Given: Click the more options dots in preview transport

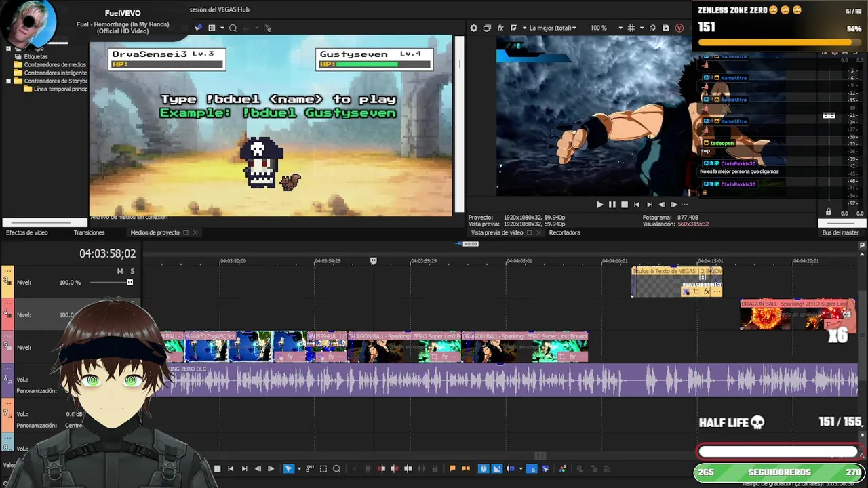Looking at the screenshot, I should (x=684, y=204).
